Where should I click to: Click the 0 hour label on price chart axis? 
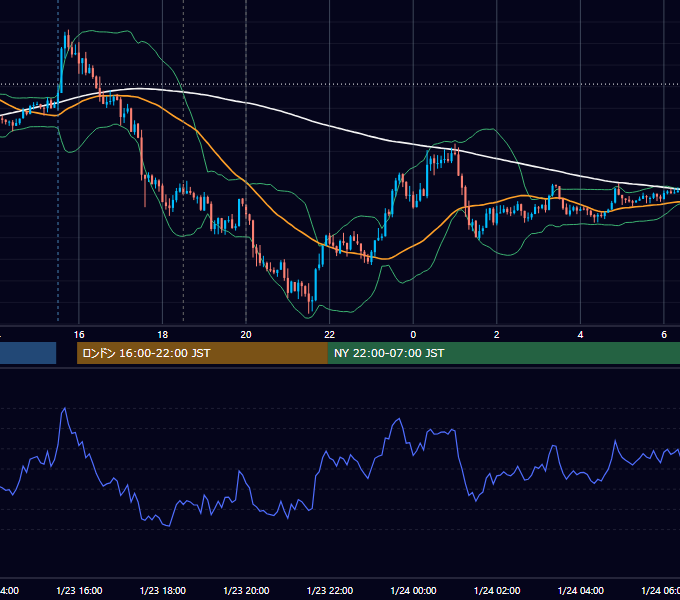click(413, 335)
